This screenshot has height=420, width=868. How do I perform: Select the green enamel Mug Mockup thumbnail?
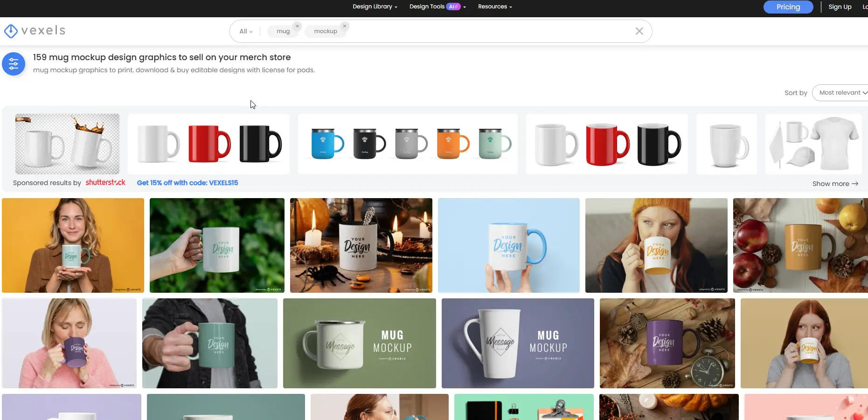(359, 343)
